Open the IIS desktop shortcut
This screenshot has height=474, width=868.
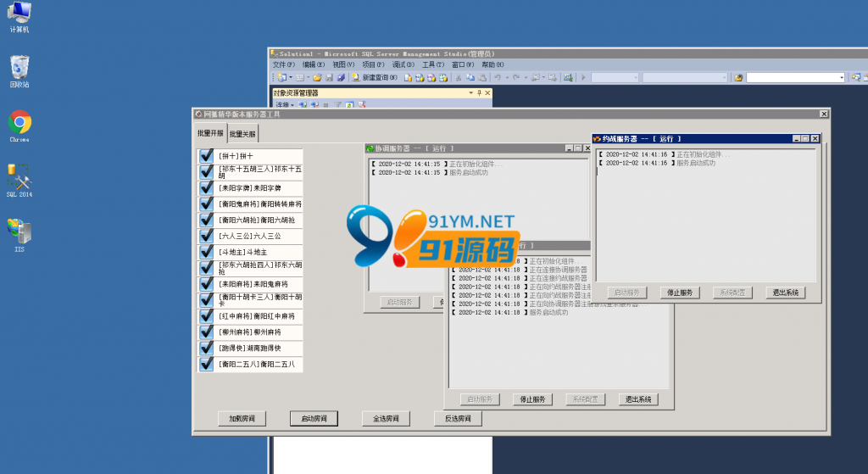pos(19,236)
